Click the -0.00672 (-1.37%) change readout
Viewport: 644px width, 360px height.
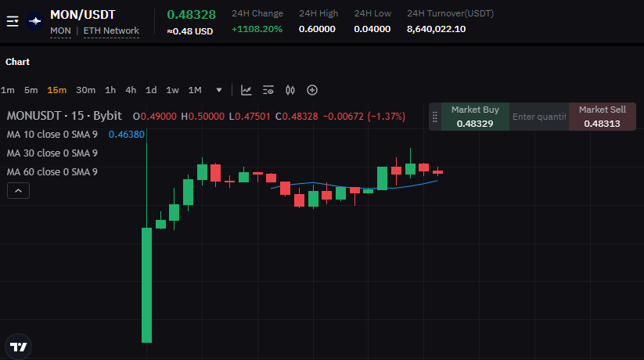click(364, 117)
